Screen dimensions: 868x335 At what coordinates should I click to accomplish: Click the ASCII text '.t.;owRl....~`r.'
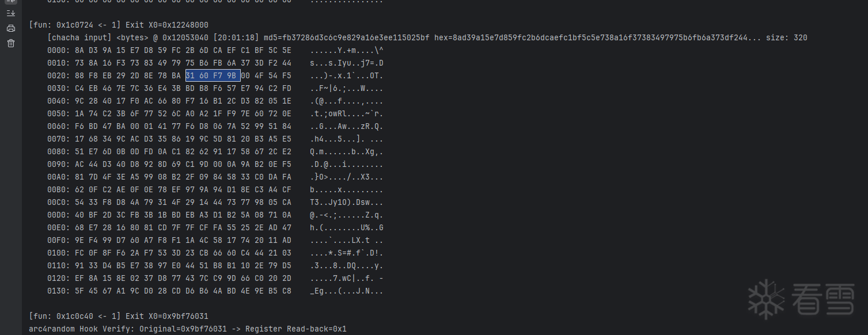click(x=346, y=113)
